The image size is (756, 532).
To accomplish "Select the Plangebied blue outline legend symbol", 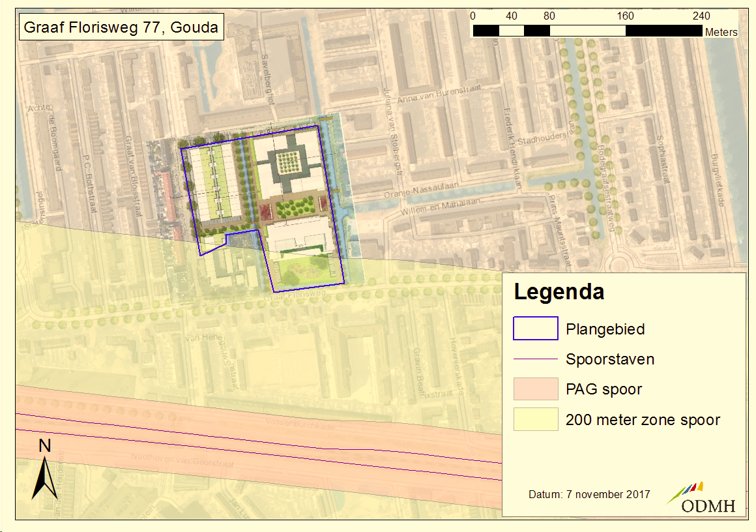I will pos(535,328).
